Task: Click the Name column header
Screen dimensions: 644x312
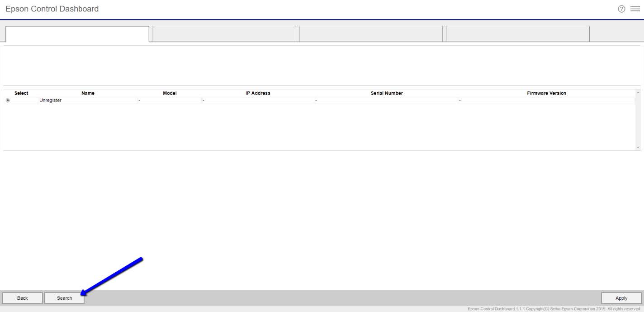Action: [88, 93]
